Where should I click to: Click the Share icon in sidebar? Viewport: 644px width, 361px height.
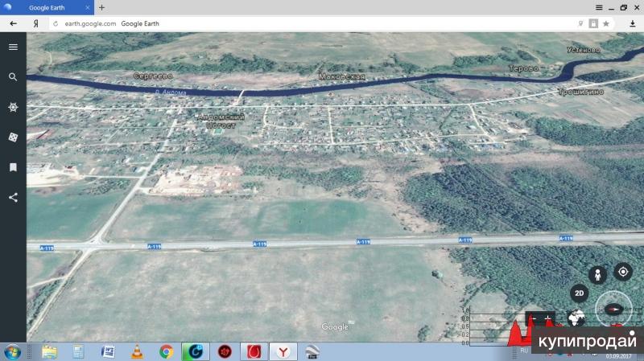[13, 197]
